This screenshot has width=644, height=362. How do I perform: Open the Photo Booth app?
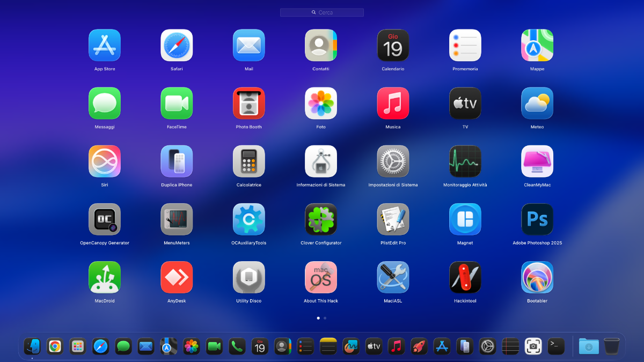pyautogui.click(x=249, y=104)
